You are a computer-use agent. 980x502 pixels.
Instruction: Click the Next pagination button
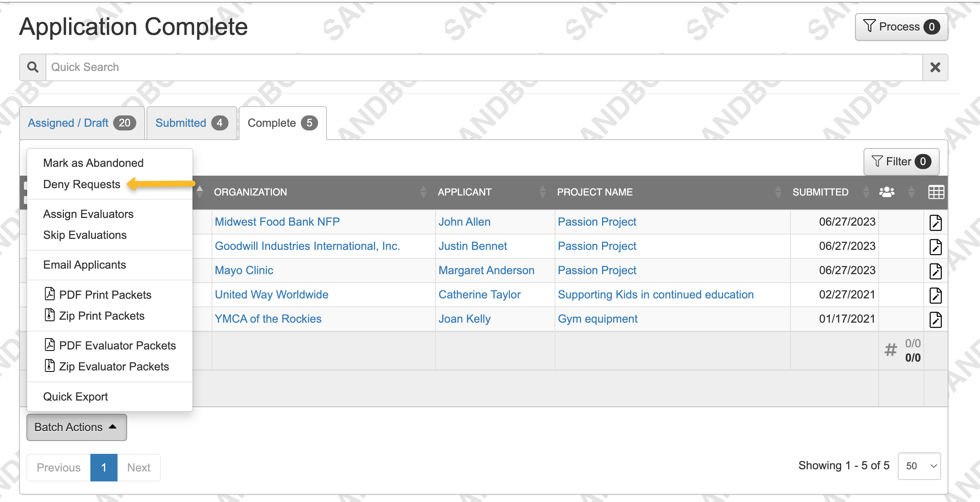pos(138,467)
